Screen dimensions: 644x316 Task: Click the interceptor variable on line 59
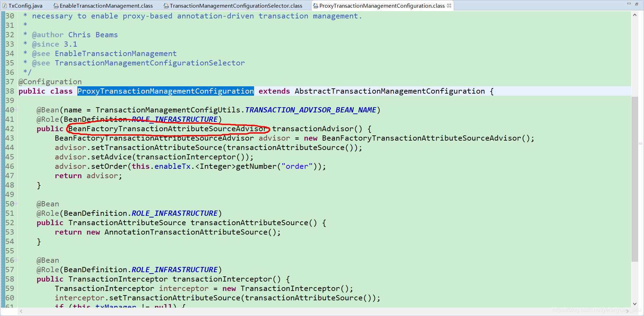click(184, 289)
